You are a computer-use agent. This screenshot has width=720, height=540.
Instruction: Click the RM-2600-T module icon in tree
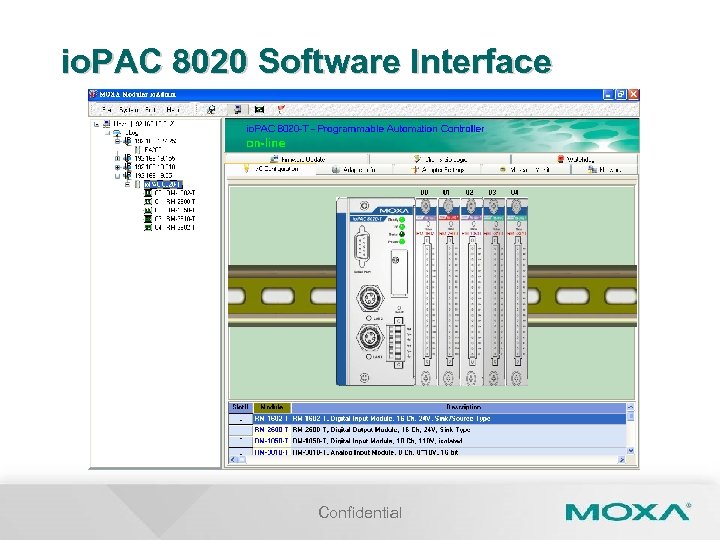[148, 202]
